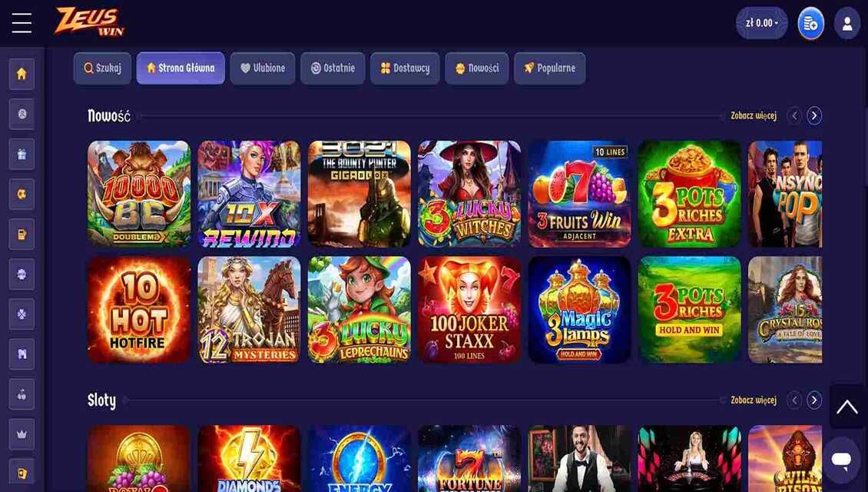Screen dimensions: 868x492
Task: Open the live chat bubble
Action: [x=841, y=459]
